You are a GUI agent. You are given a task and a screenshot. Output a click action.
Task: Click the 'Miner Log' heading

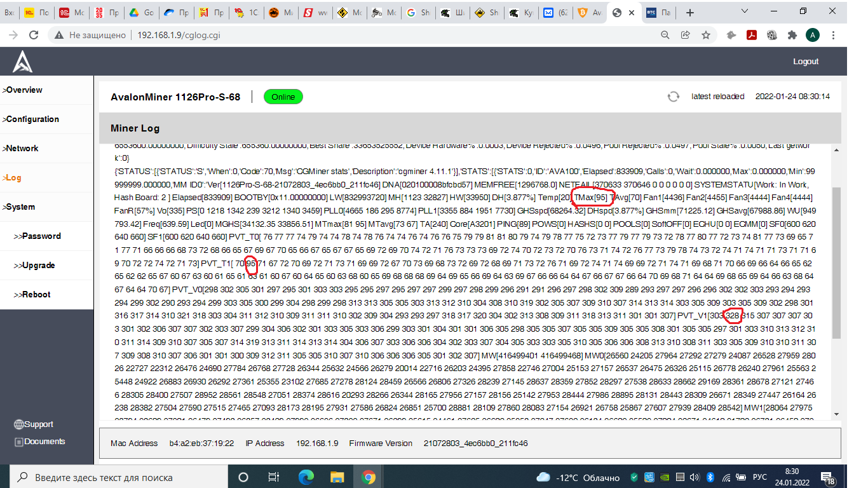point(135,128)
